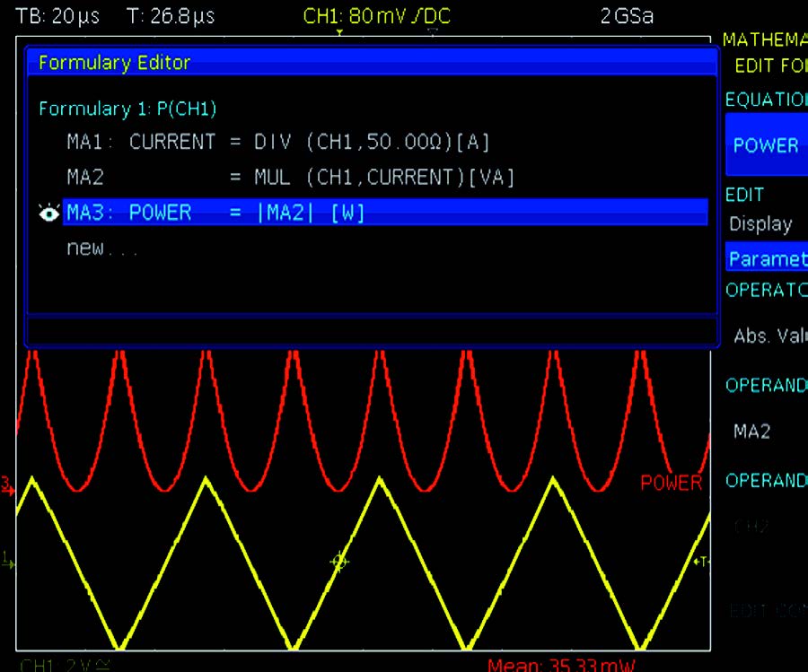Screen dimensions: 808x672
Task: Click the CH1 80 mV trigger readout
Action: click(376, 16)
